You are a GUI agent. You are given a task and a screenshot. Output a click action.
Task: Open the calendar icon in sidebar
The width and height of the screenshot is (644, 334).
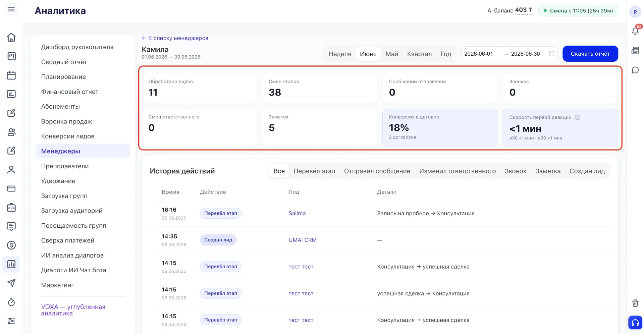pyautogui.click(x=11, y=75)
